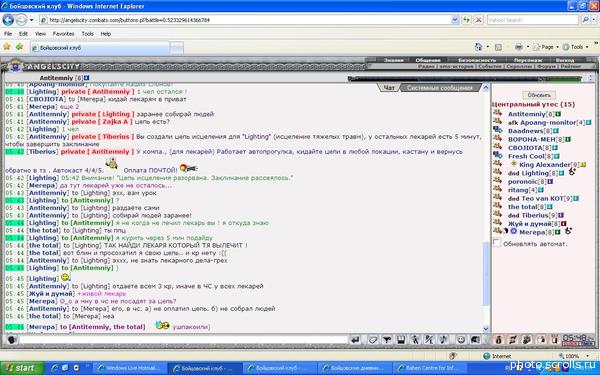Open the File menu

click(8, 34)
